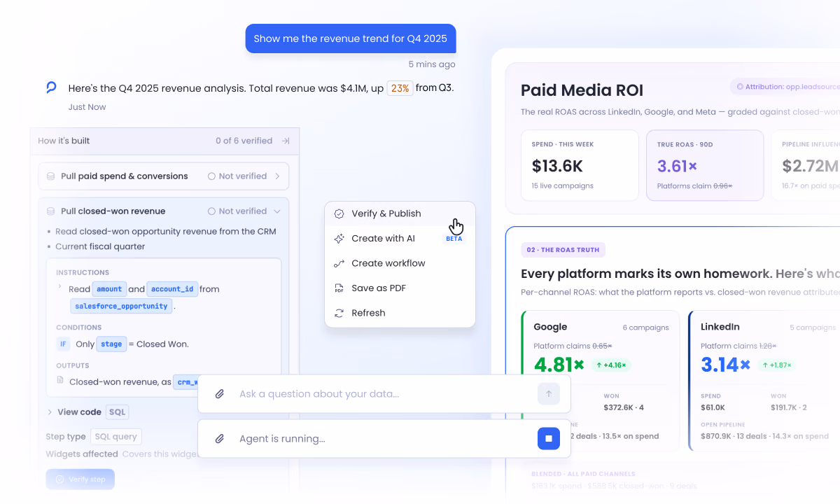Choose Create with AI from the menu
Screen dimensions: 840x504
[x=400, y=239]
